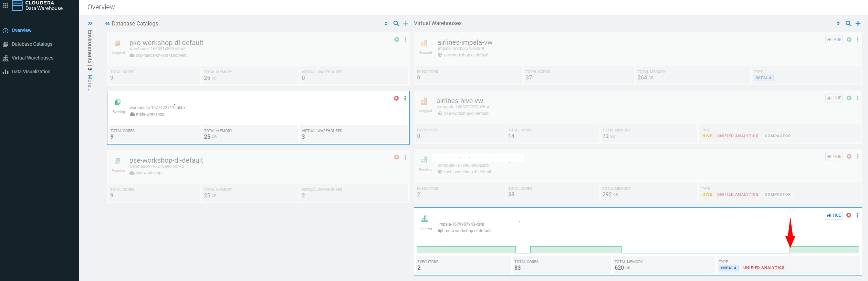Viewport: 868px width, 281px height.
Task: Open HUE for impala-1679987943-gshl warehouse
Action: click(x=834, y=215)
